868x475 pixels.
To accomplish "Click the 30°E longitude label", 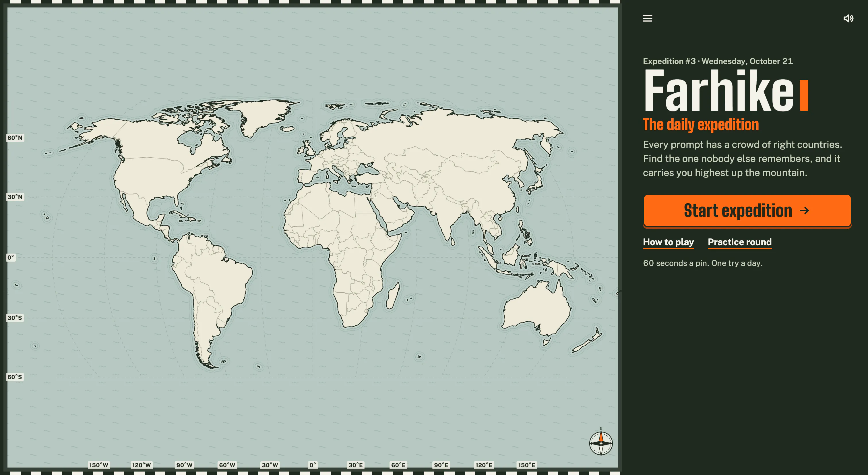I will click(355, 465).
